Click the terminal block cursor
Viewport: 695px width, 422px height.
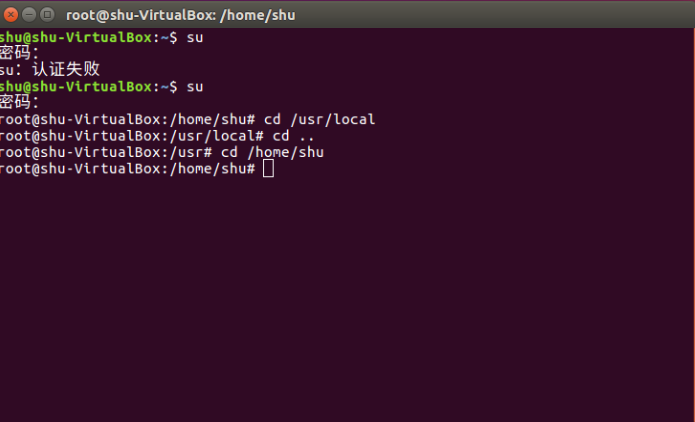pyautogui.click(x=268, y=168)
